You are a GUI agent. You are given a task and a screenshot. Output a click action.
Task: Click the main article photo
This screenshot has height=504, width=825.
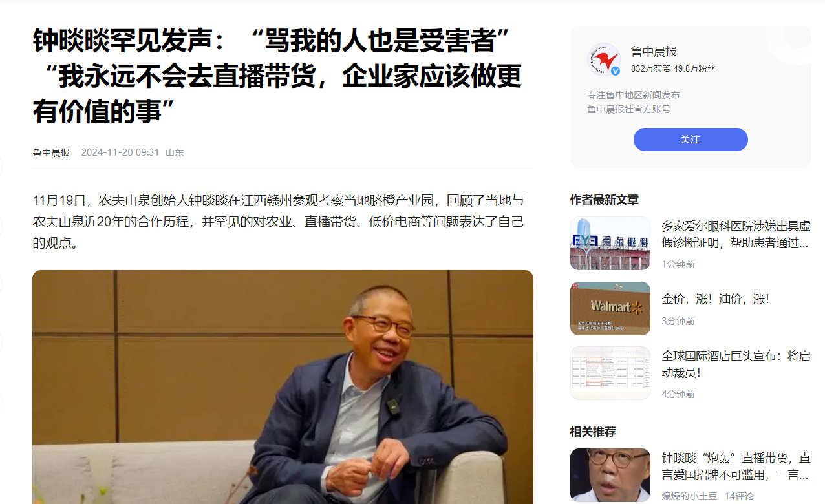(283, 387)
